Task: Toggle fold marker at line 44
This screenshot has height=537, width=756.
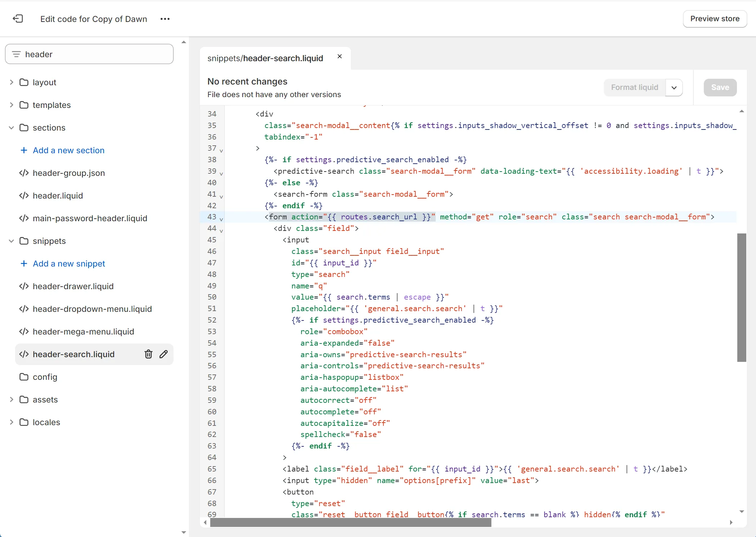Action: (221, 231)
